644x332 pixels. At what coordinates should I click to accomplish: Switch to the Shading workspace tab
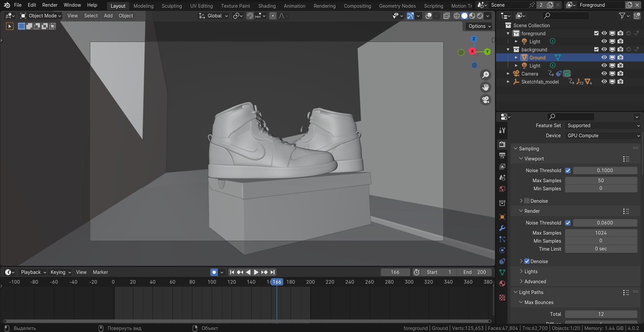pos(267,6)
